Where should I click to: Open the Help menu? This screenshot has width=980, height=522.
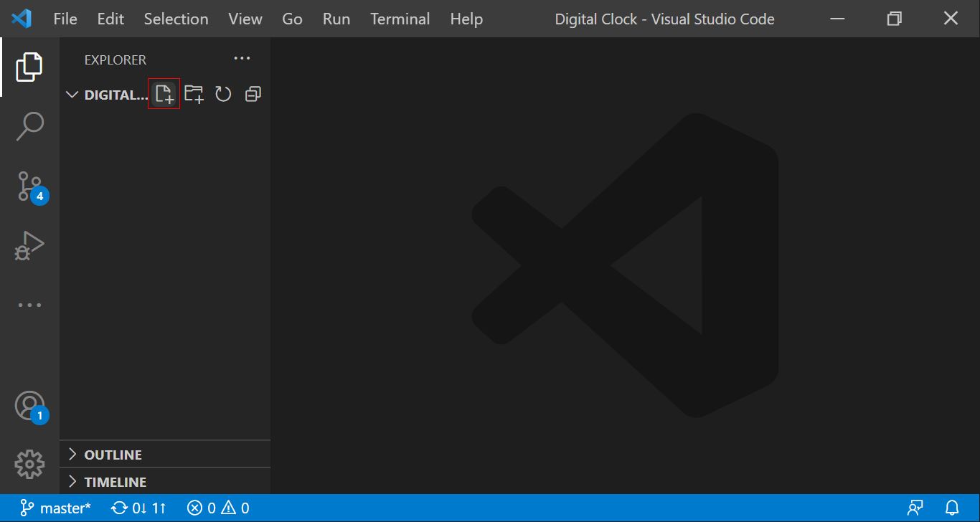coord(466,19)
